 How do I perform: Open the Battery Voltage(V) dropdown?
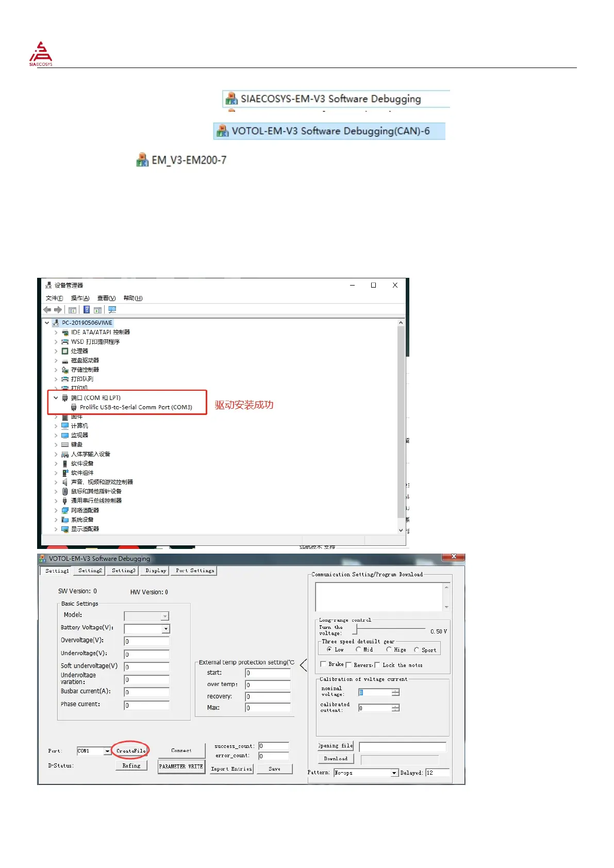point(166,629)
